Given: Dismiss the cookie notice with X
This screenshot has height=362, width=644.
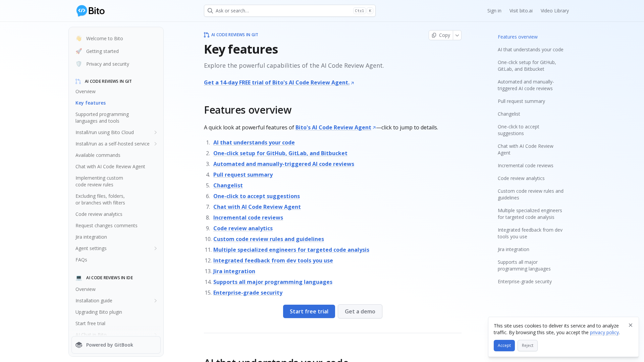Looking at the screenshot, I should [631, 325].
